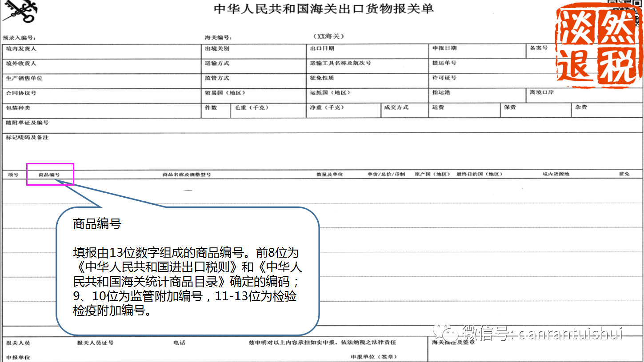The width and height of the screenshot is (644, 362).
Task: Click the 成交方式 field label
Action: [396, 107]
